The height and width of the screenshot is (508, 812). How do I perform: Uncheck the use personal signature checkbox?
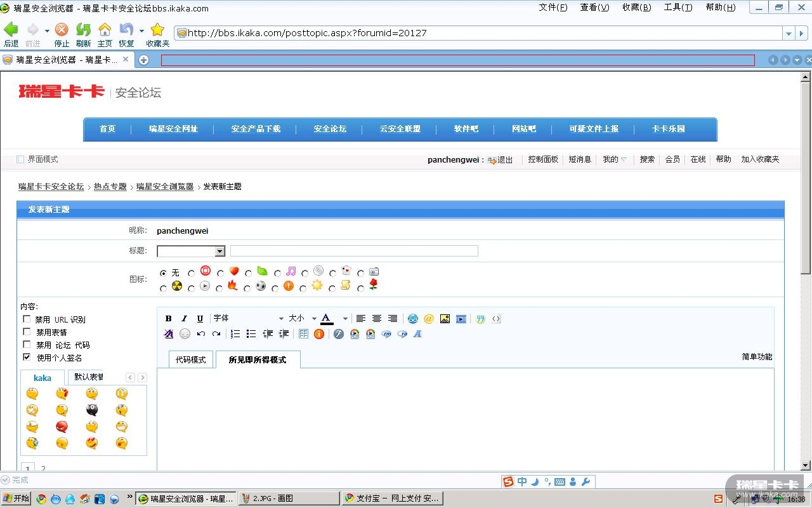coord(27,357)
